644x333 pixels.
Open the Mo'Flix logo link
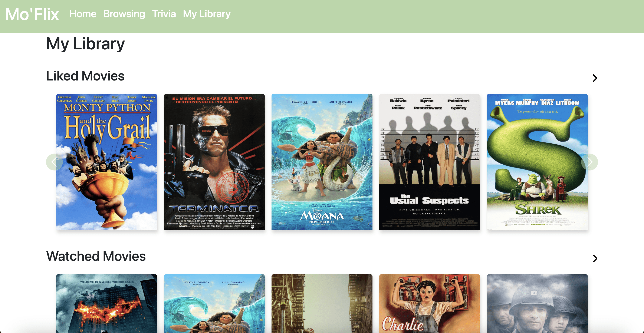click(32, 14)
